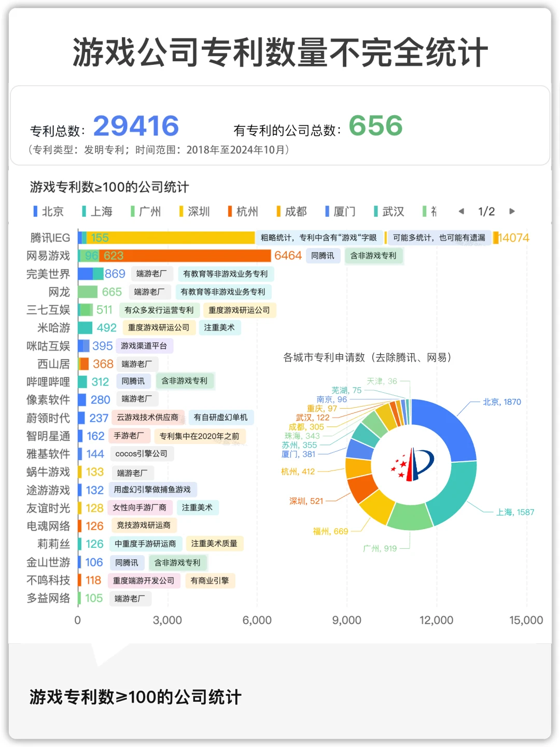Click the orange 深圳 donut slice
This screenshot has height=747, width=560.
click(x=361, y=488)
